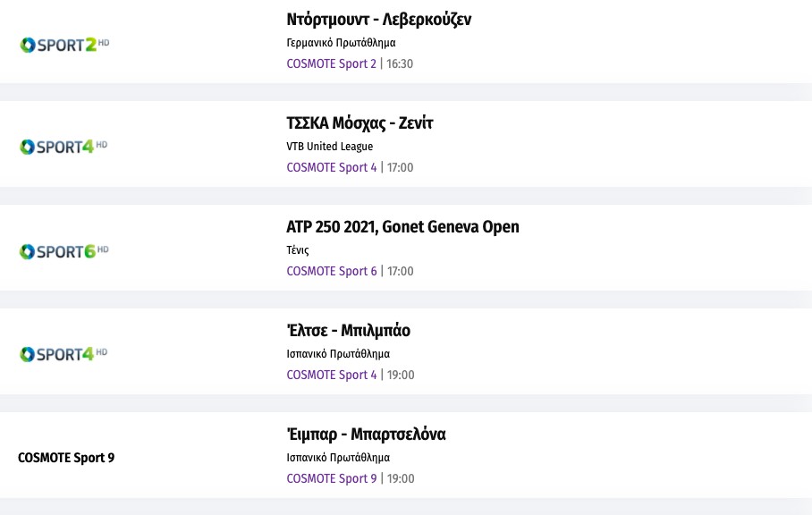Click the purple COSMOTE Sport 6 link
812x515 pixels.
[x=331, y=271]
